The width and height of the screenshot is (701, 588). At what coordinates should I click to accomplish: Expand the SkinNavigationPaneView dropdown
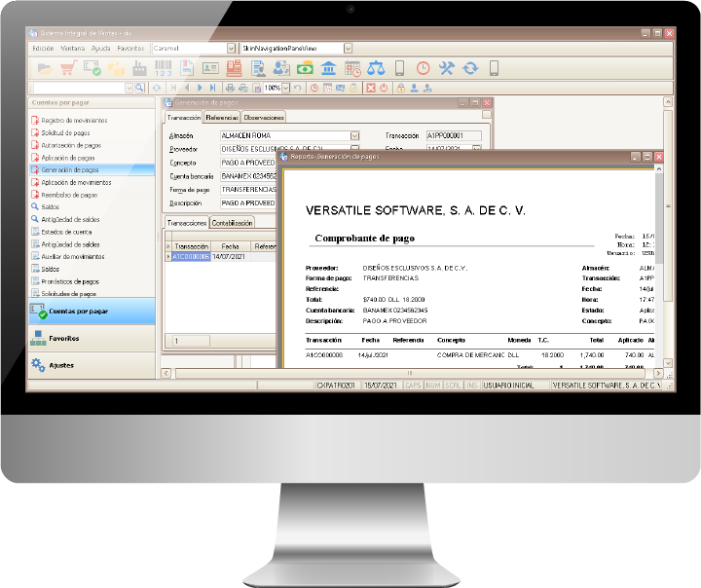(348, 49)
